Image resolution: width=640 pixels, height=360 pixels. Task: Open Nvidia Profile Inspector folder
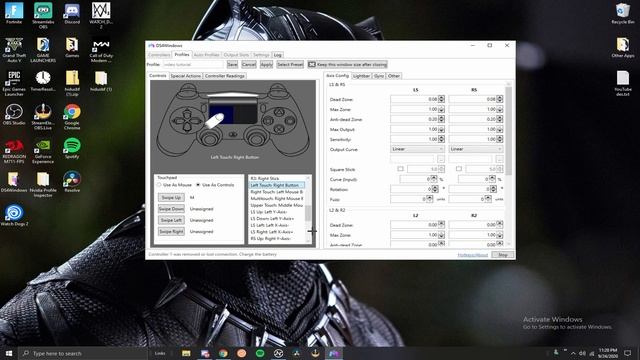(43, 184)
